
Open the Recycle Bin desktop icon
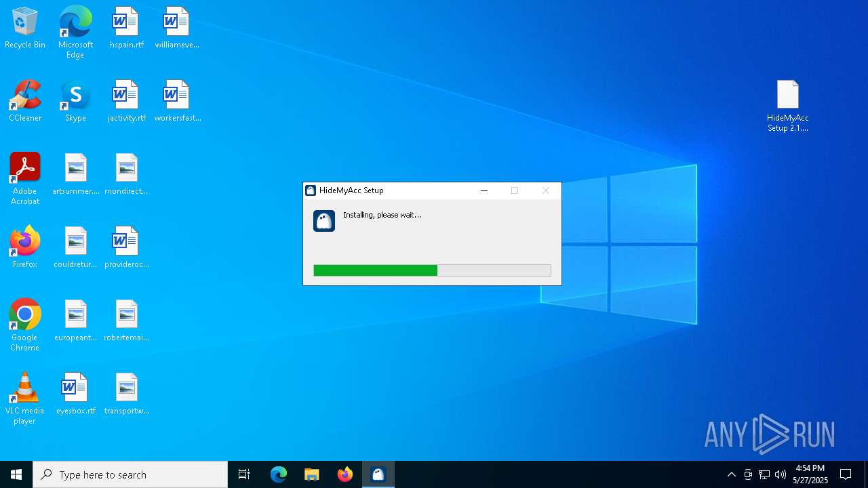[25, 28]
